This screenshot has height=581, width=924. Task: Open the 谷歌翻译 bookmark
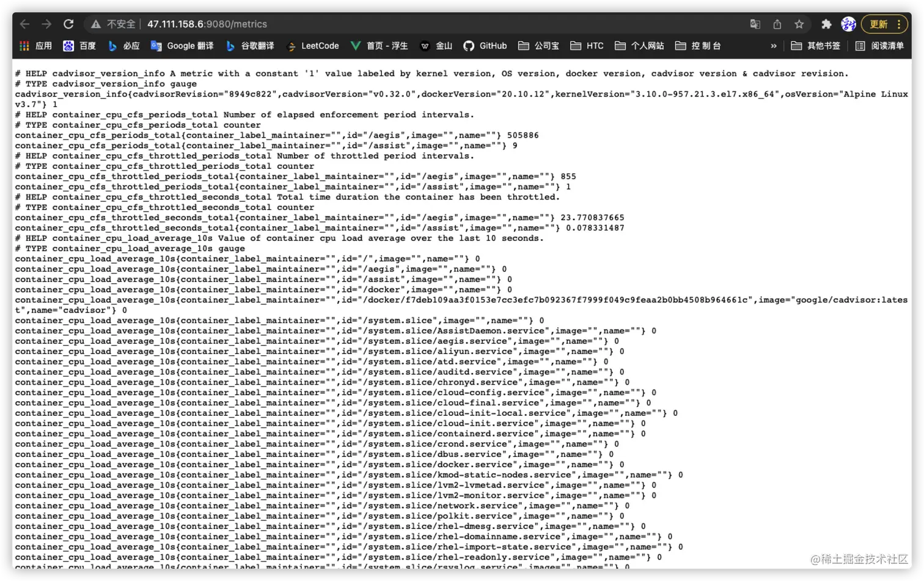click(249, 46)
